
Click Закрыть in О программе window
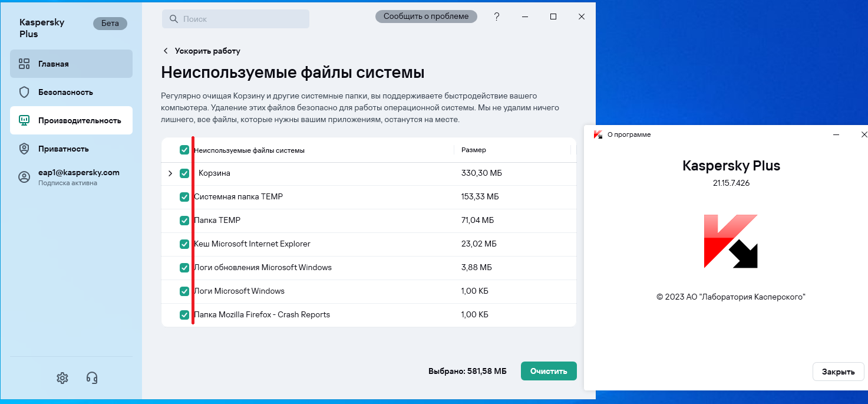[838, 372]
